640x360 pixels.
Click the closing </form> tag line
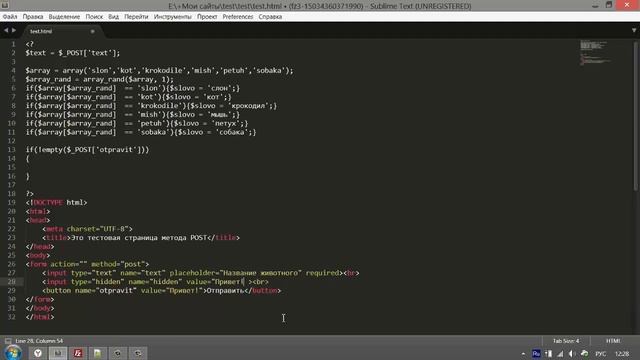[40, 300]
